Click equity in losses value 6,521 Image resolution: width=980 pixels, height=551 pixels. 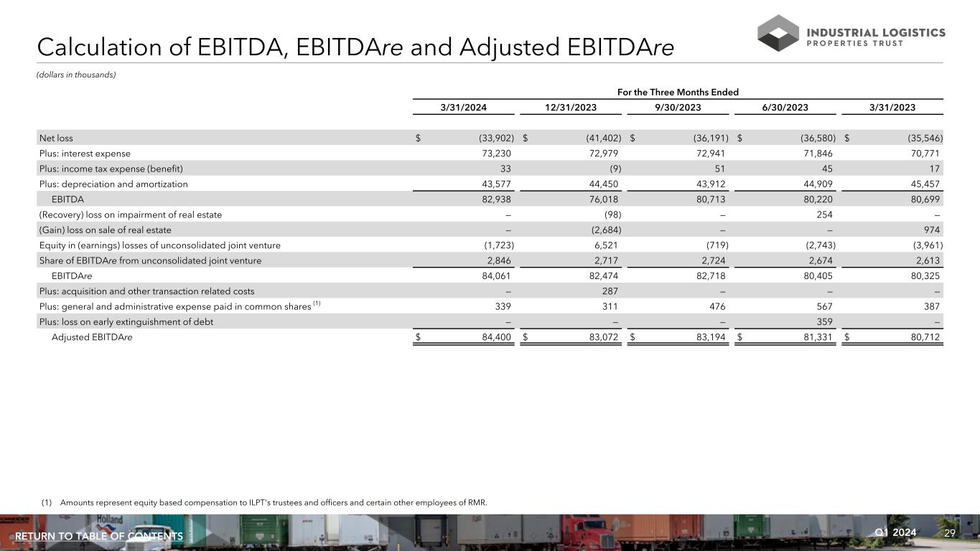(607, 245)
